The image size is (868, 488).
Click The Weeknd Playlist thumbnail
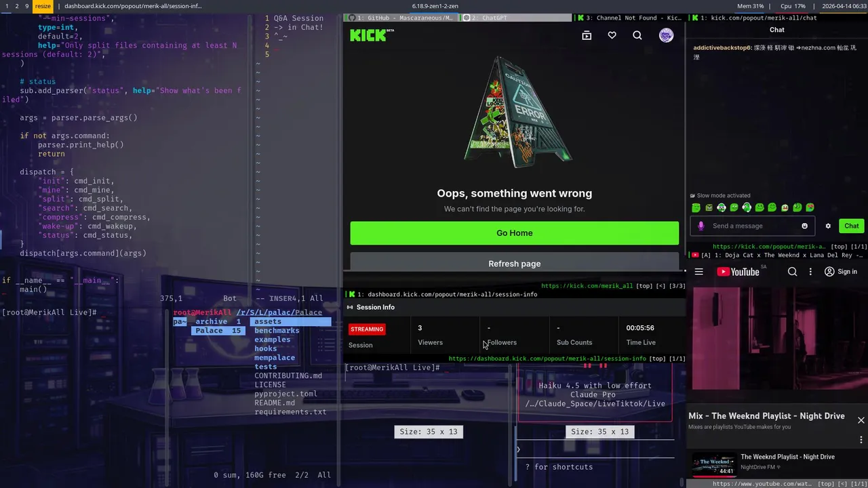(714, 465)
